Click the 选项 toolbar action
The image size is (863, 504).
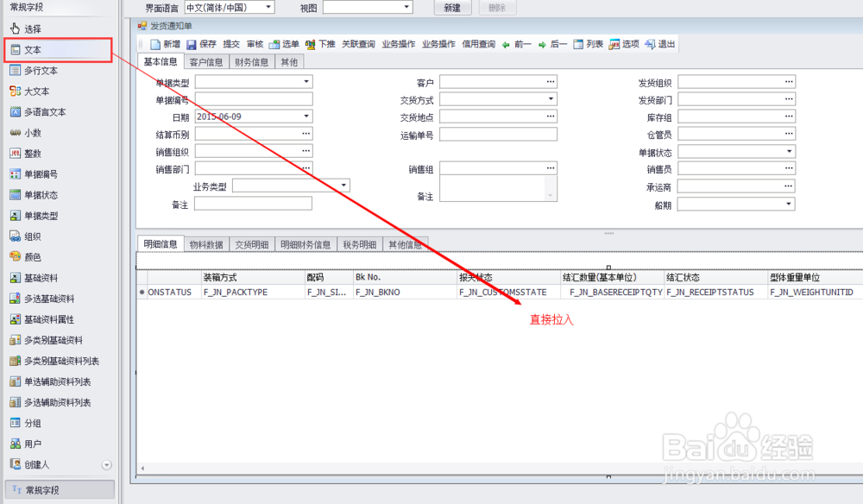(626, 44)
